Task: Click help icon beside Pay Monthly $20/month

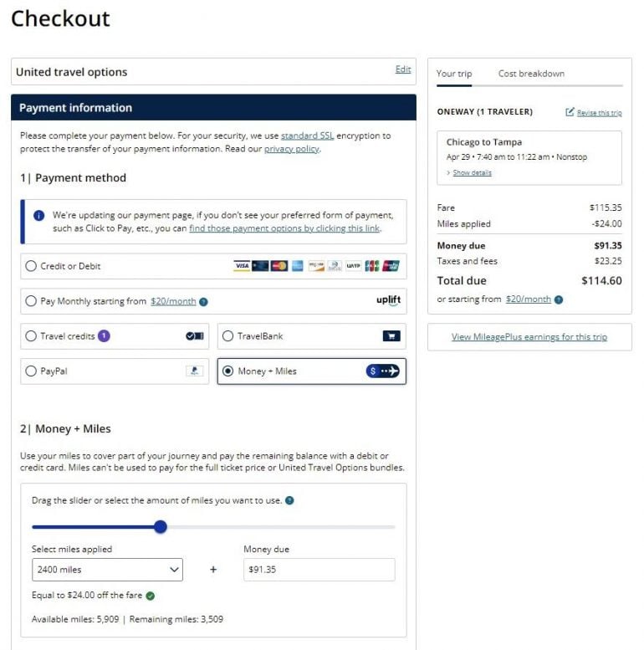Action: (204, 302)
